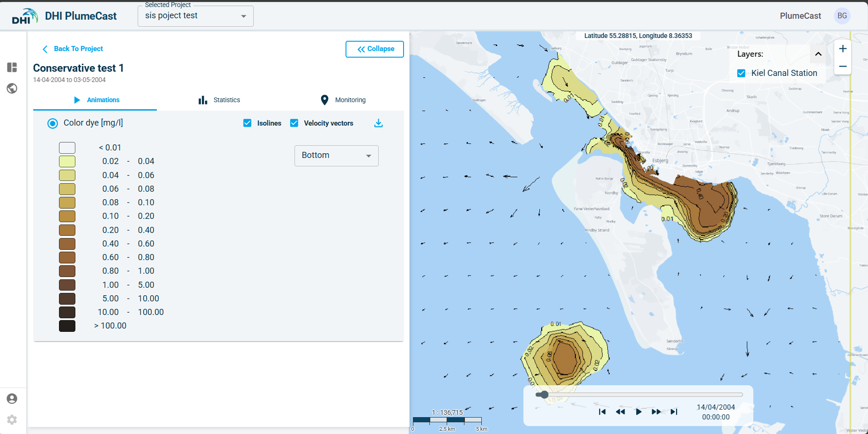Screen dimensions: 868x434
Task: Open the dashboard icon in left sidebar
Action: tap(12, 67)
